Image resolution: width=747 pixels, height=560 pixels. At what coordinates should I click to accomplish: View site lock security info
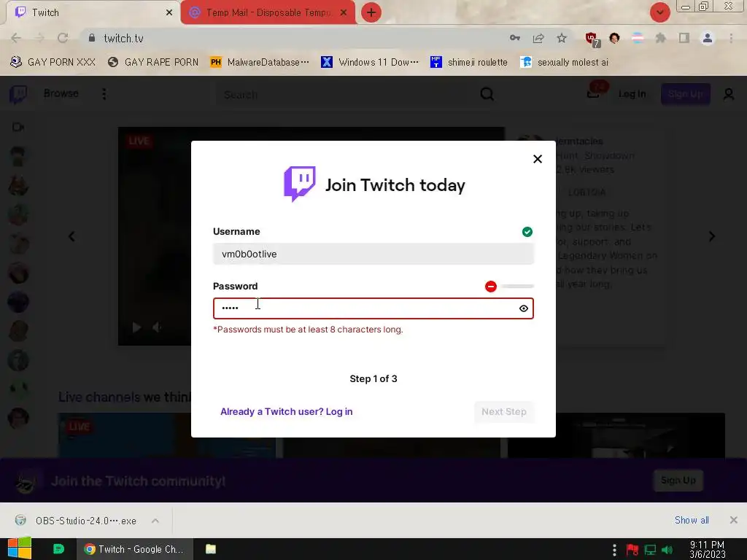(92, 38)
